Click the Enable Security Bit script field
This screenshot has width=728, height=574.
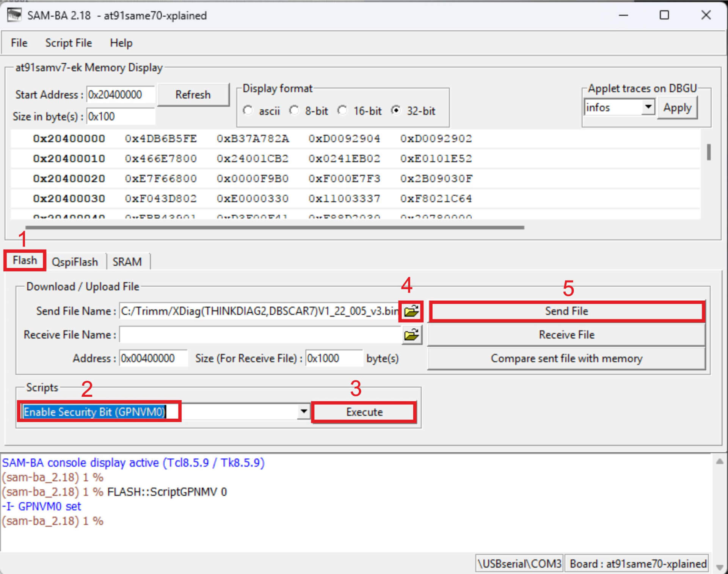click(159, 412)
